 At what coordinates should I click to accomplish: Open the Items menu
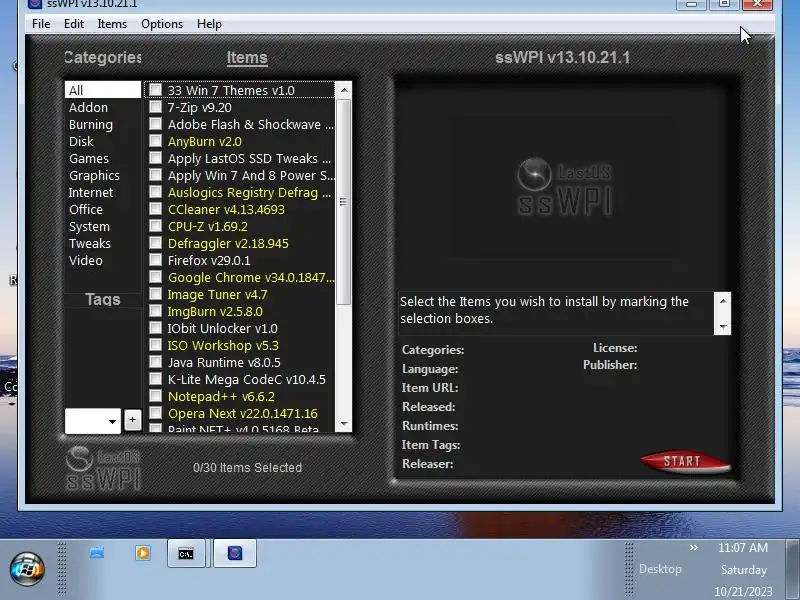coord(112,24)
